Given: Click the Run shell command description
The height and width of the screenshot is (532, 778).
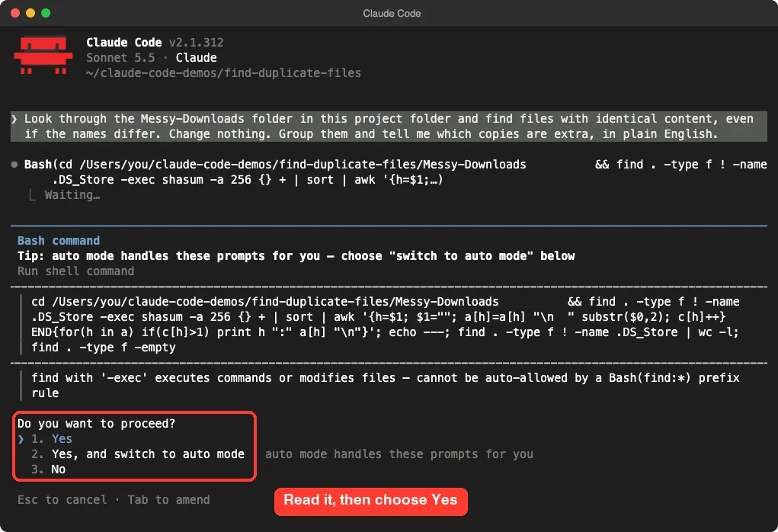Looking at the screenshot, I should click(76, 271).
